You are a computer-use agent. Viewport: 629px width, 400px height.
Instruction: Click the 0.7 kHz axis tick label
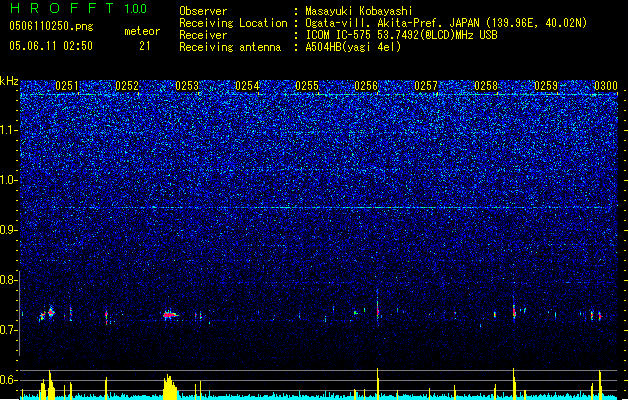click(8, 330)
